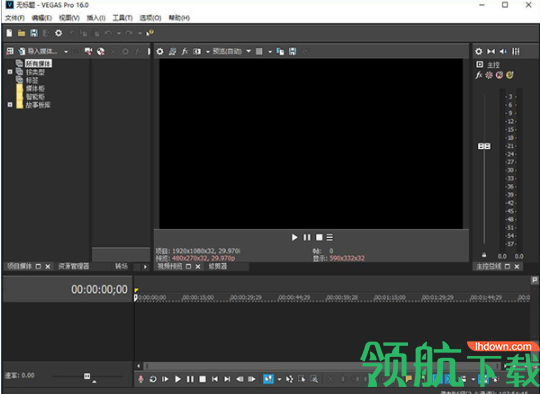The height and width of the screenshot is (394, 540).
Task: Select the 所有媒体 all media bin
Action: tap(38, 63)
